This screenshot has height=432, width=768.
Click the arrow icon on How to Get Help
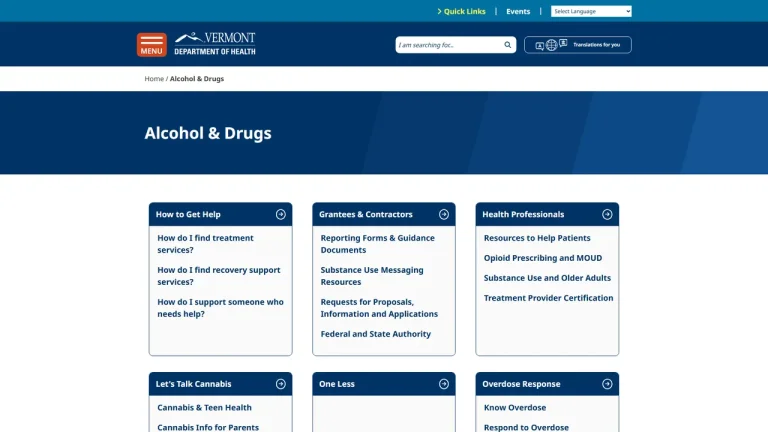click(x=281, y=214)
